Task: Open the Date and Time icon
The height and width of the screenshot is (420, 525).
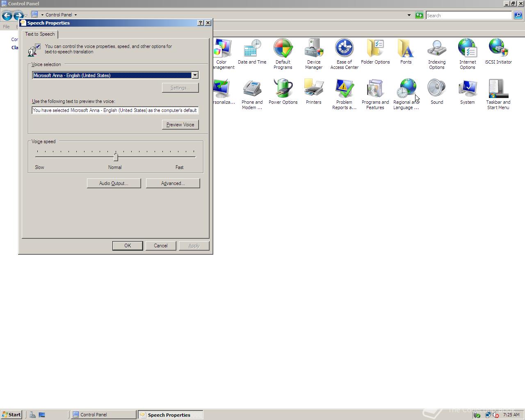Action: pyautogui.click(x=252, y=52)
